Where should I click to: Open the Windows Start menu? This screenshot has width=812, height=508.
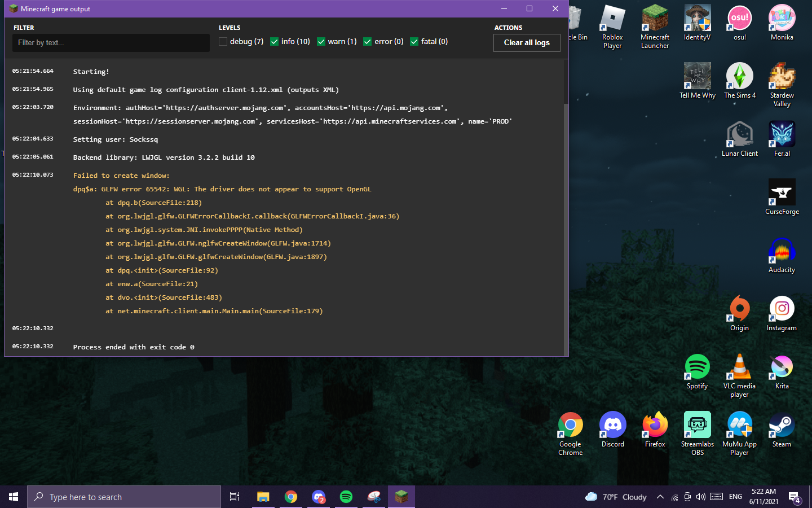tap(14, 497)
